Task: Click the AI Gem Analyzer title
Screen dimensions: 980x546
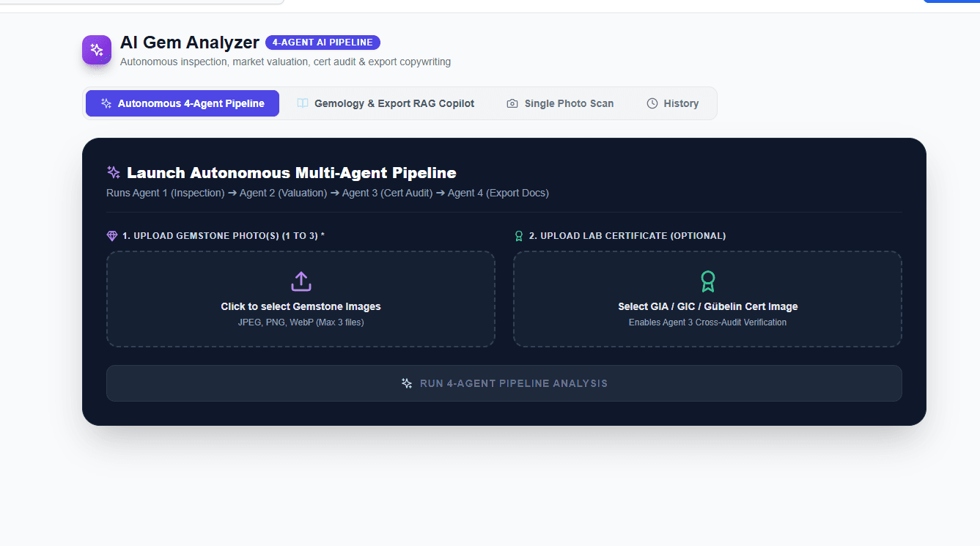Action: [x=190, y=43]
